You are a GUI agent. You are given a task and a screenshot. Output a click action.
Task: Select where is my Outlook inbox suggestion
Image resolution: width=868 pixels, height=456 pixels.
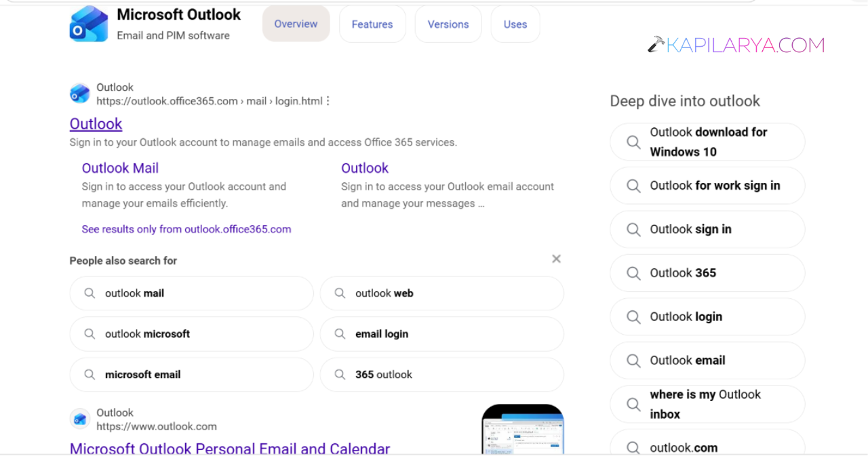pos(707,405)
